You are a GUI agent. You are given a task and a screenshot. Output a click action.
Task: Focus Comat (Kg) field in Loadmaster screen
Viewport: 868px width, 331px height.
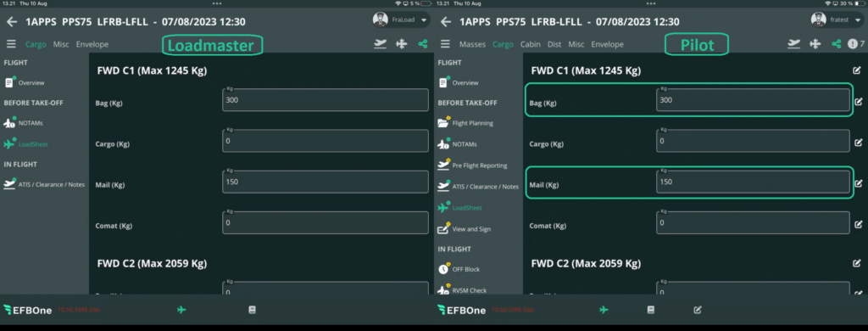coord(325,222)
